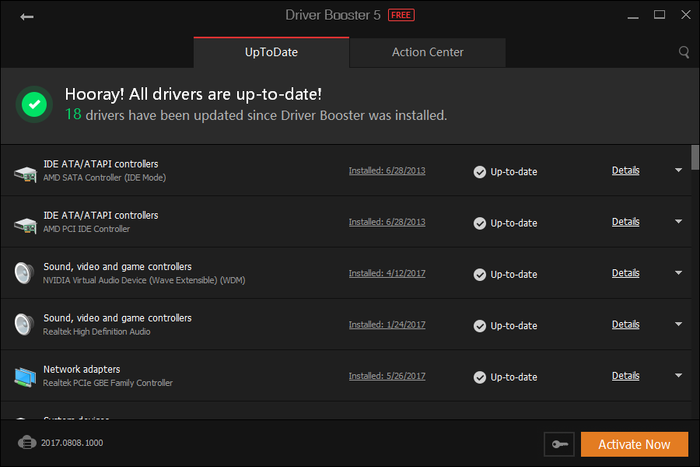Click the Realtek PCIe network adapter icon
Image resolution: width=700 pixels, height=467 pixels.
25,376
